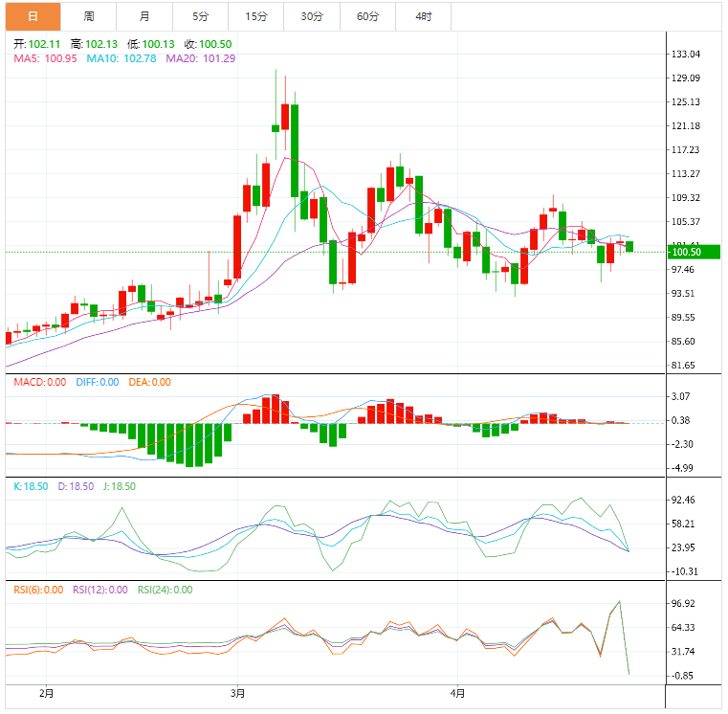Click the RSI(24):0.00 indicator label
Viewport: 728px width, 714px height.
coord(165,590)
